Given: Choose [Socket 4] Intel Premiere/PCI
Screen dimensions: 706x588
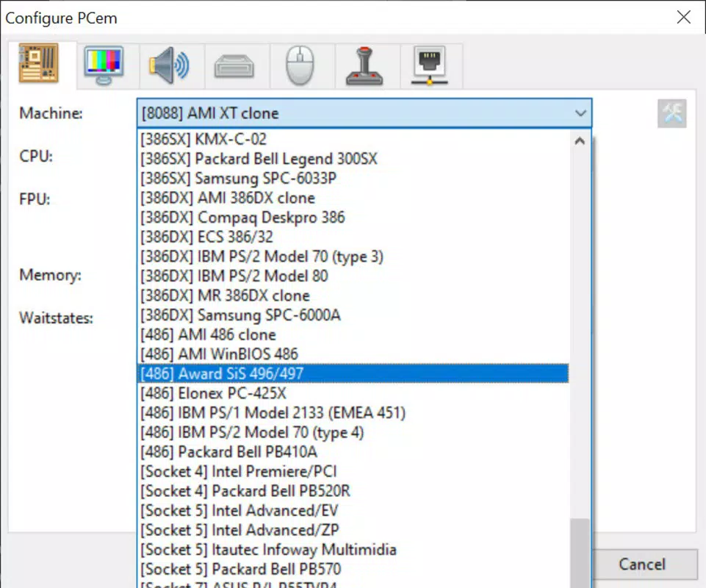Looking at the screenshot, I should (x=353, y=471).
